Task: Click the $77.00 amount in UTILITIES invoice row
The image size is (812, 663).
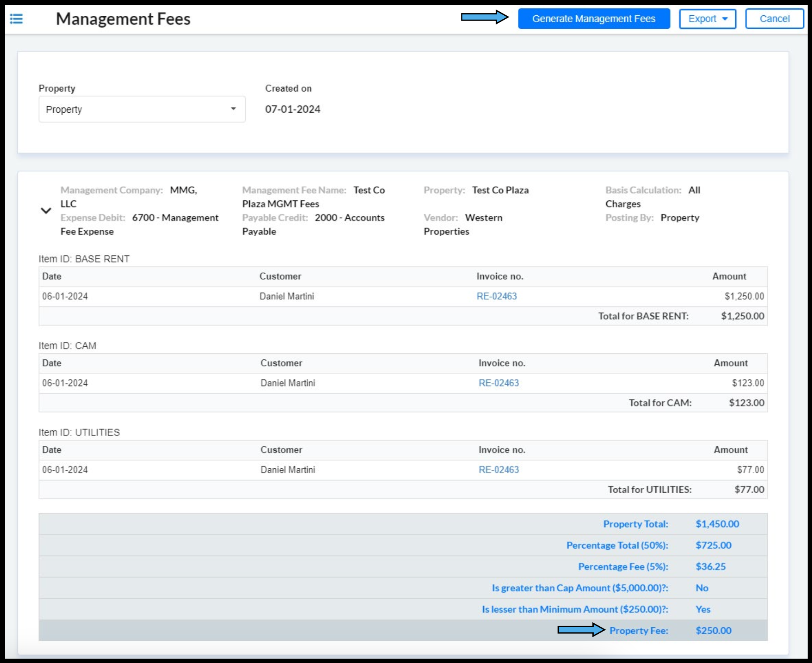Action: pos(750,470)
